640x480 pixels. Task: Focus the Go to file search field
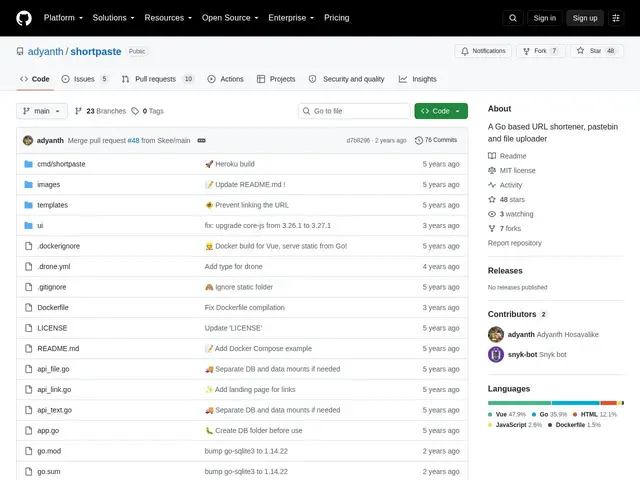354,111
